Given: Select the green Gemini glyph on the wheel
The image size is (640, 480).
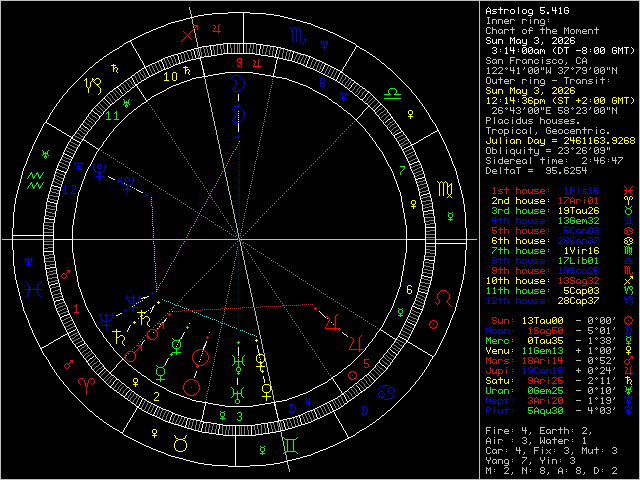Looking at the screenshot, I should click(x=291, y=446).
